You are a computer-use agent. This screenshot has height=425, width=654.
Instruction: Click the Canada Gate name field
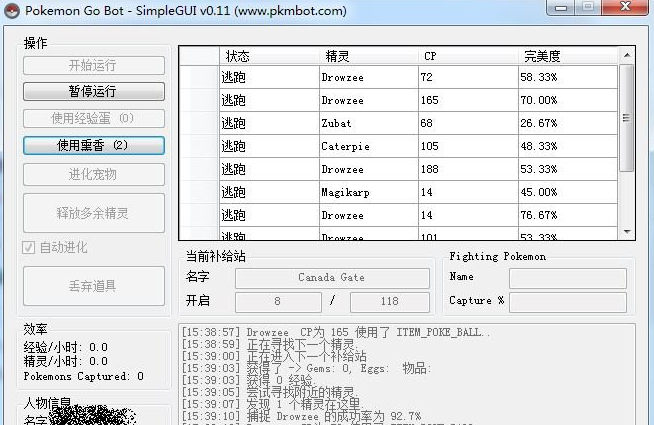332,278
